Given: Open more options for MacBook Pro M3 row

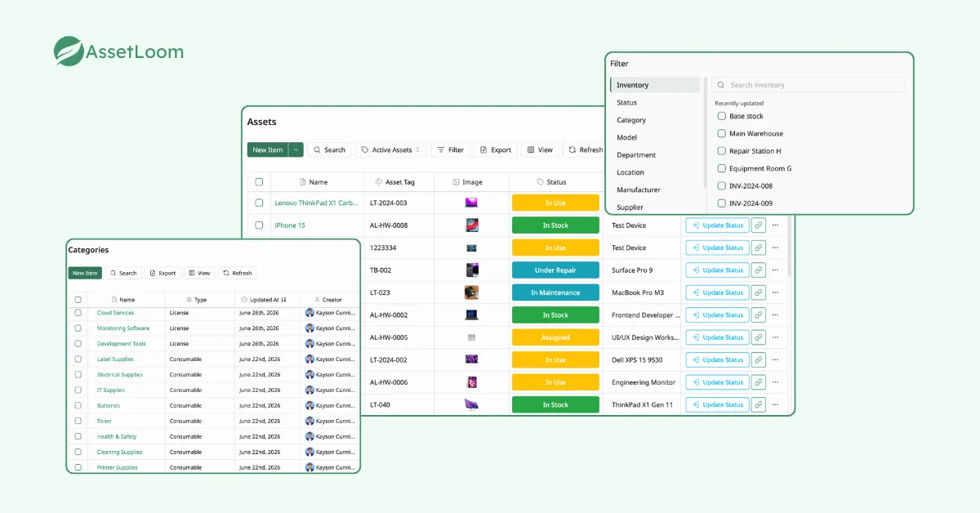Looking at the screenshot, I should [776, 292].
